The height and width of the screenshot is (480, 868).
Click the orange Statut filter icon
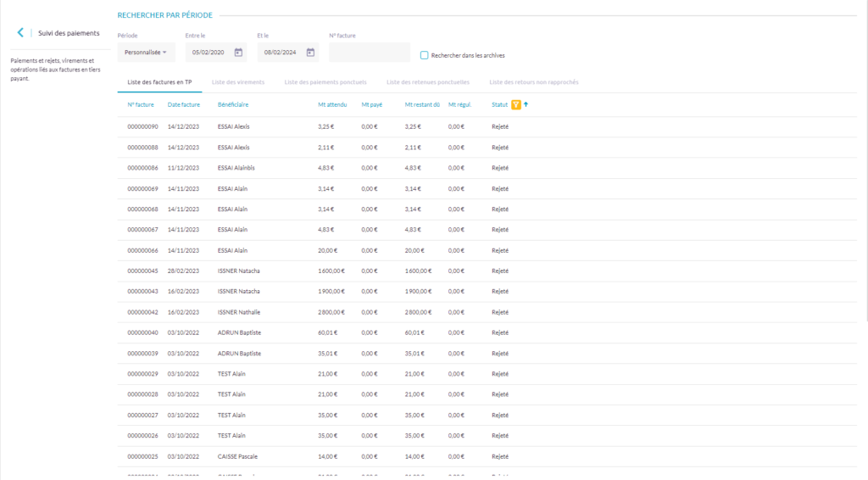click(x=515, y=104)
